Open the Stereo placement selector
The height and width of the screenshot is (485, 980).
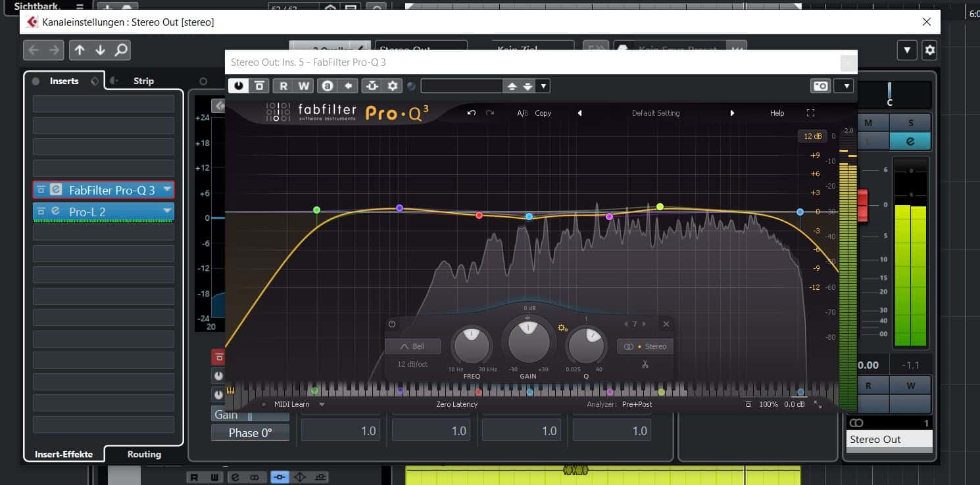point(645,346)
